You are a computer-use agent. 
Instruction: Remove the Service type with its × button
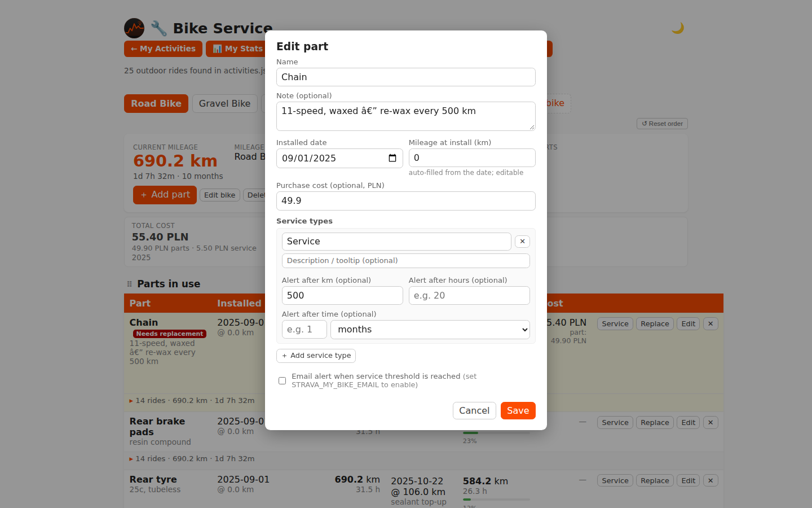523,242
